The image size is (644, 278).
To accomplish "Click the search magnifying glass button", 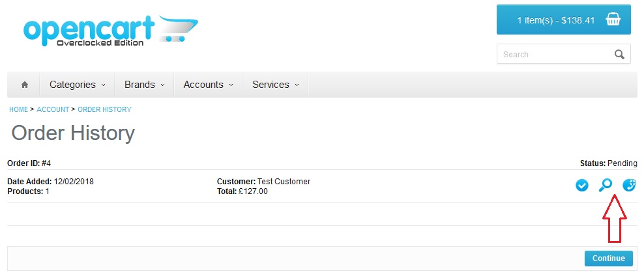I will [x=619, y=54].
